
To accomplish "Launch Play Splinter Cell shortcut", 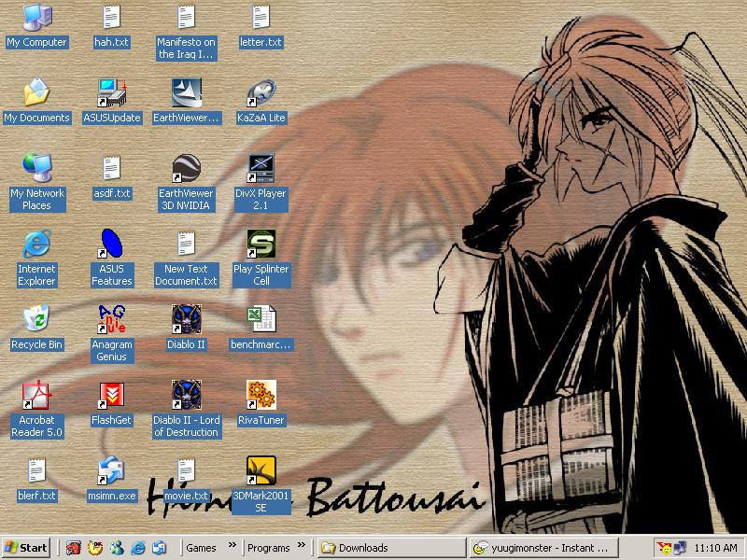I will [261, 245].
